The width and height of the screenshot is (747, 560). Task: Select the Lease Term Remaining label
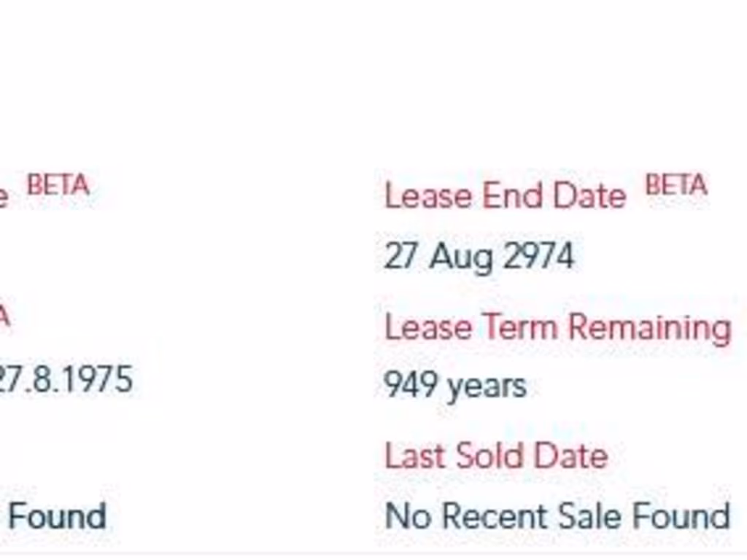point(557,327)
